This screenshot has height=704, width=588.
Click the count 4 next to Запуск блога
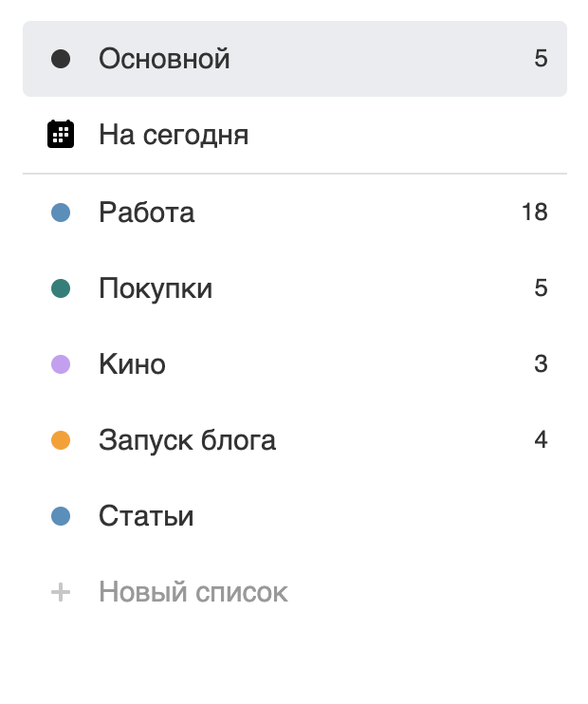tap(541, 439)
